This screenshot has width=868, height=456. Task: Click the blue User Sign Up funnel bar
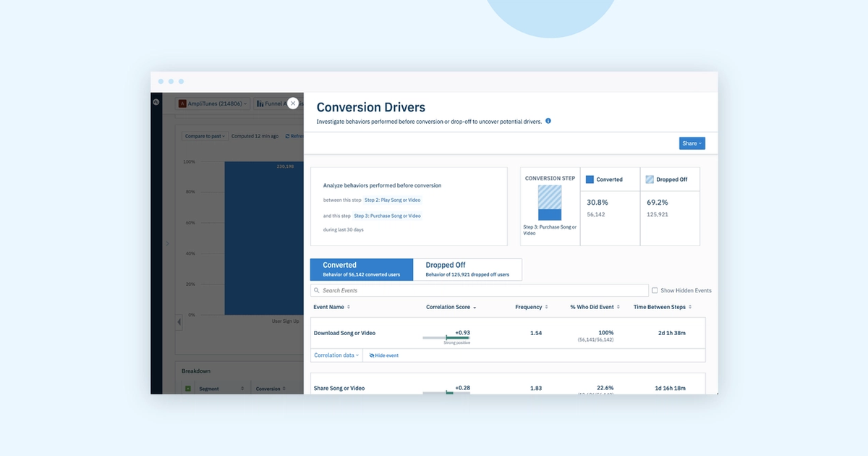tap(264, 238)
